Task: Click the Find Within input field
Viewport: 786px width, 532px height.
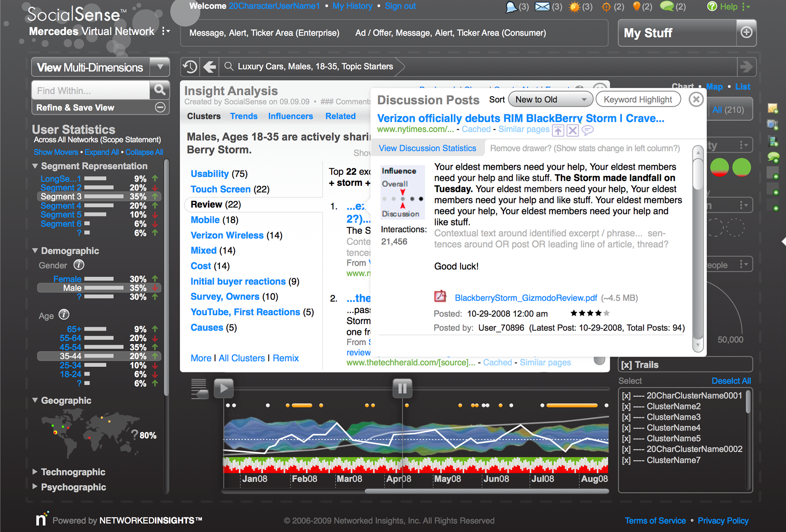Action: point(90,90)
